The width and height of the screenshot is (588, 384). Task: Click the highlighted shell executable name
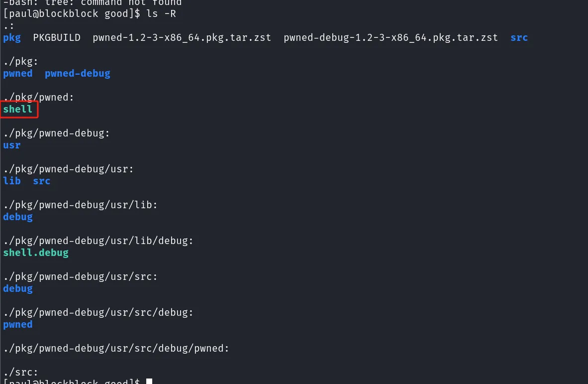tap(17, 109)
